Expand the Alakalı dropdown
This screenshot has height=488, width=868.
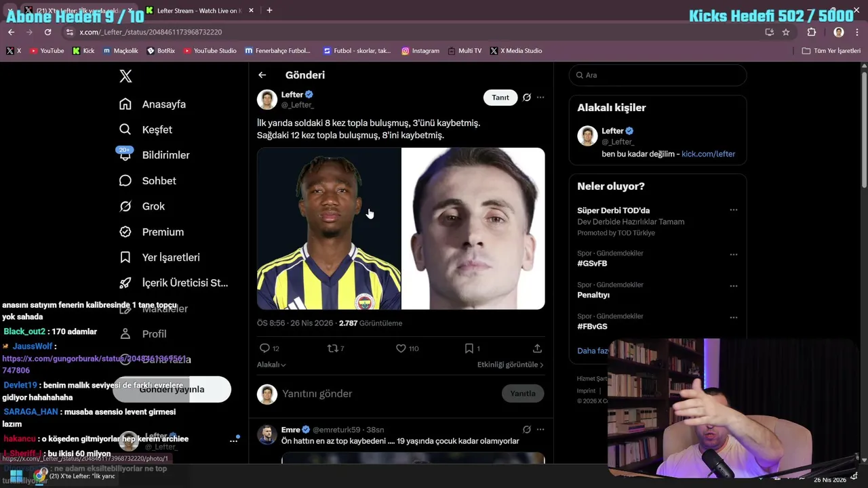pos(271,365)
